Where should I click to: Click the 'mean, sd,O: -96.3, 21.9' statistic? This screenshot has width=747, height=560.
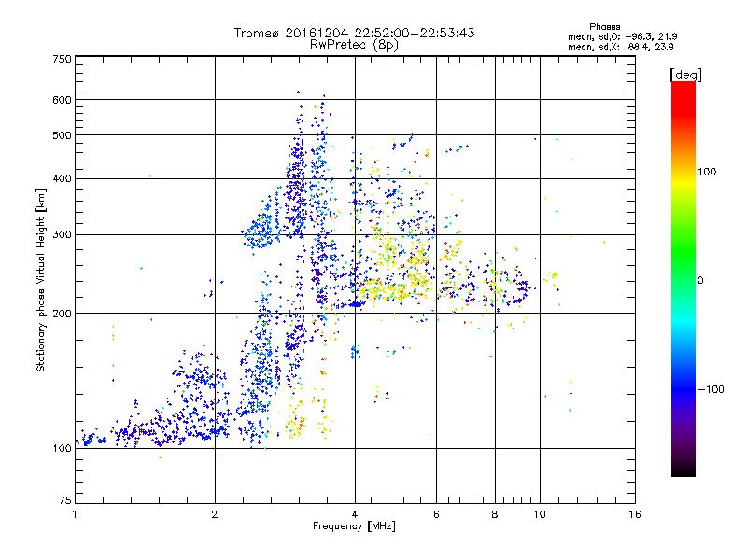622,36
